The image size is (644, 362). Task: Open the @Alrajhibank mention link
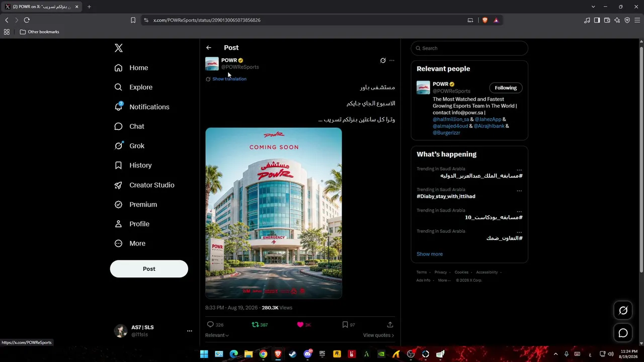489,126
